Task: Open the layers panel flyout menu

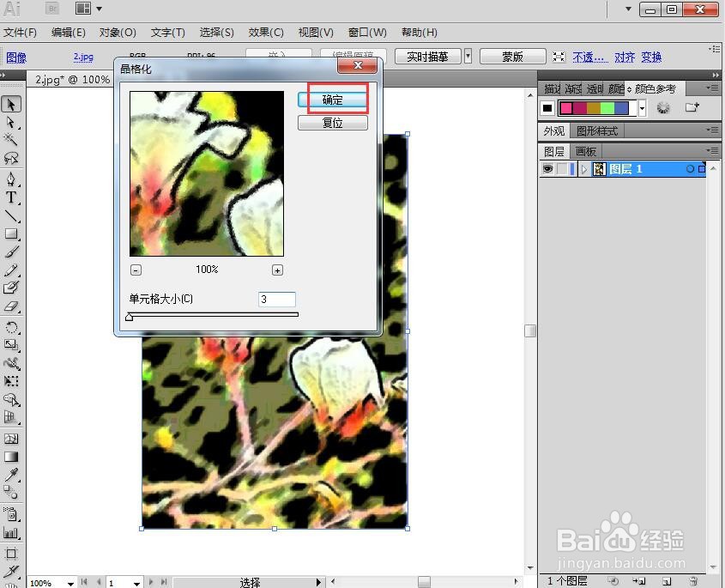Action: point(712,151)
